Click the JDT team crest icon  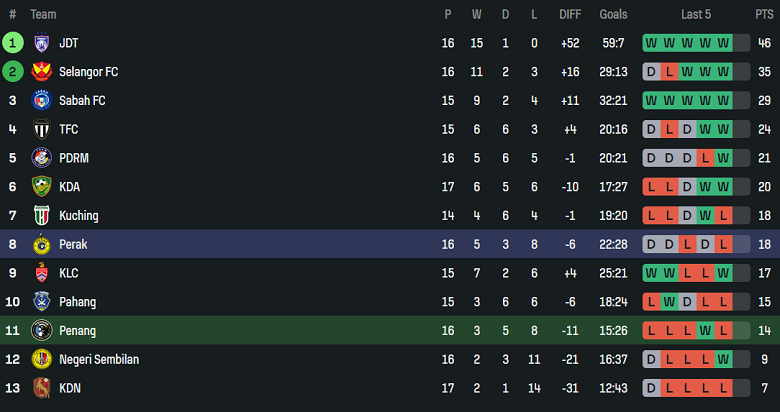point(41,43)
